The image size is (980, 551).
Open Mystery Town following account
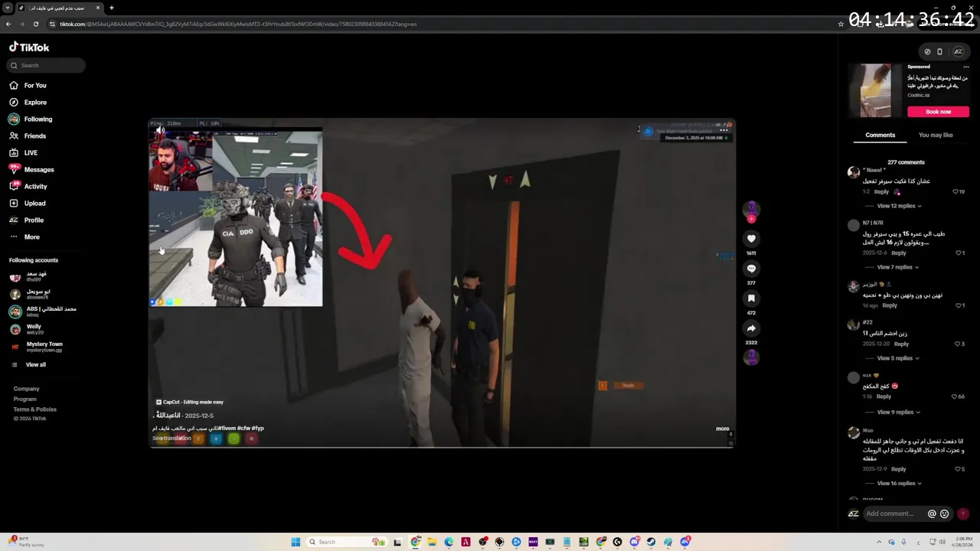point(37,347)
